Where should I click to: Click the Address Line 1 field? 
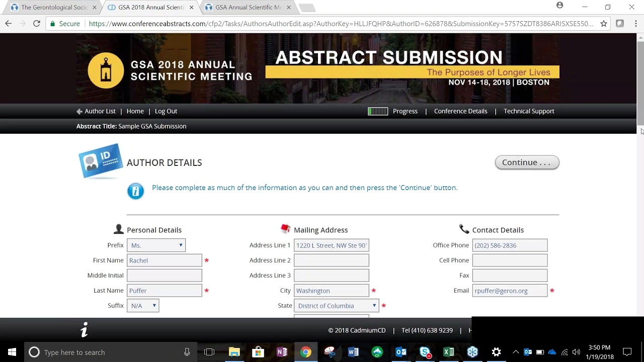[332, 245]
